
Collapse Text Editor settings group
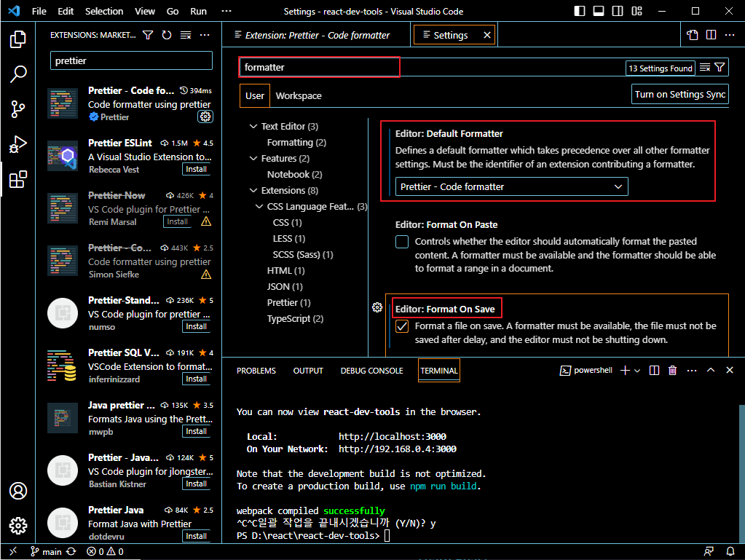(x=253, y=126)
